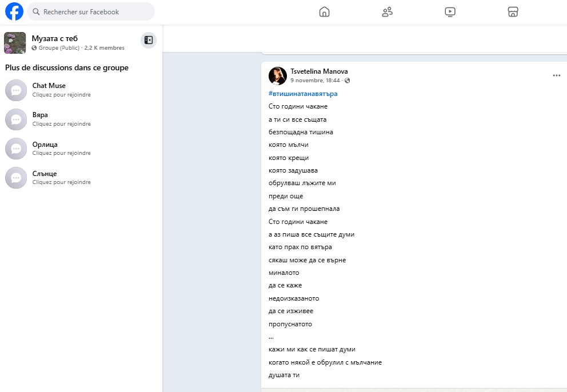
Task: Open the Музата с теб group thumbnail
Action: click(15, 43)
